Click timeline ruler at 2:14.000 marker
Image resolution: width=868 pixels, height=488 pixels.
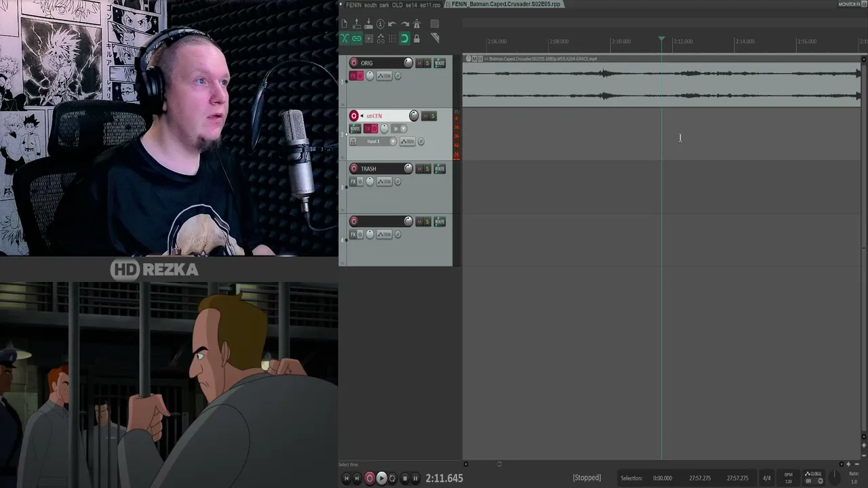745,41
